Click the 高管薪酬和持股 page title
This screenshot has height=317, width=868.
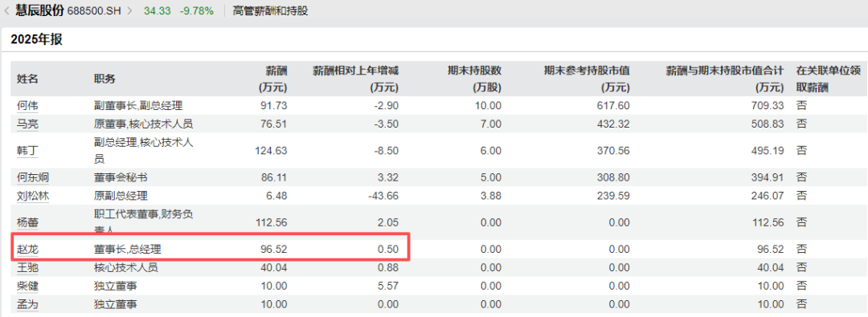[x=271, y=10]
